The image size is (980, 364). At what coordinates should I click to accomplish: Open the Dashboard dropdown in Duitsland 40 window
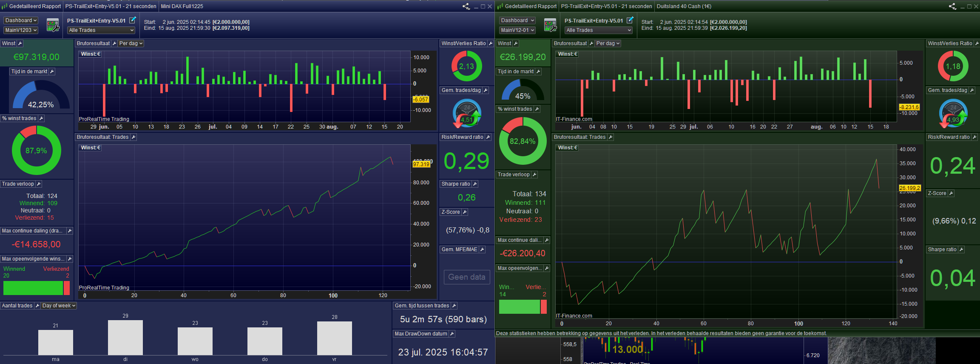(517, 20)
